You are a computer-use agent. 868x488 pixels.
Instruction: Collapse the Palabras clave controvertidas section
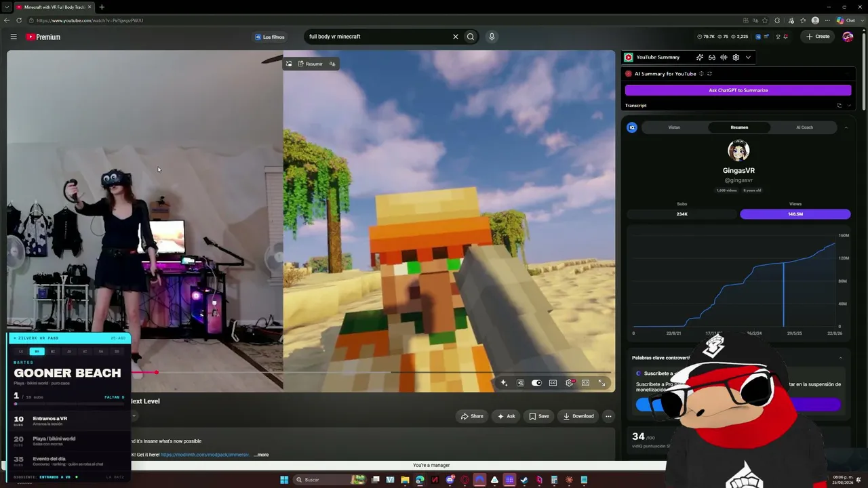coord(841,358)
